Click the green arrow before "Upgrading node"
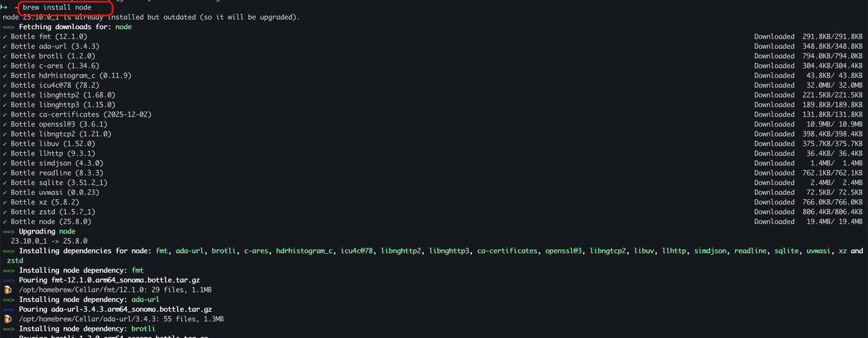This screenshot has width=868, height=338. tap(9, 232)
